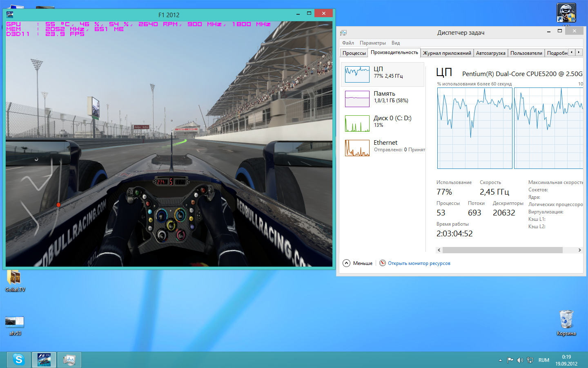Viewport: 588px width, 368px height.
Task: Open the Подробности tab
Action: pos(557,53)
